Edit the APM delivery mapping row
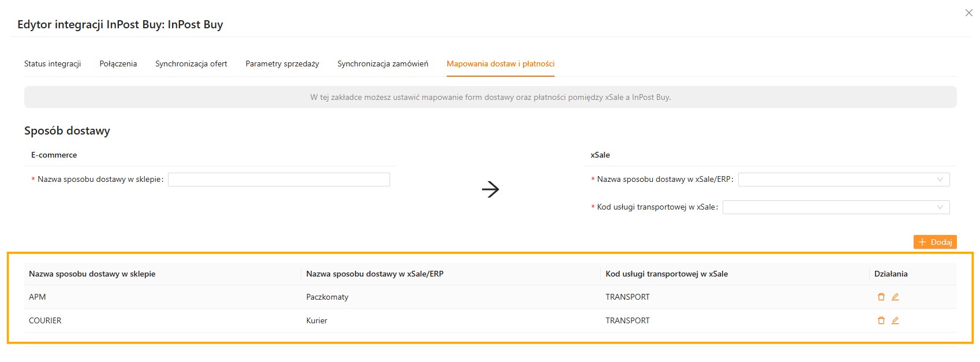Viewport: 980px width, 362px height. 895,297
